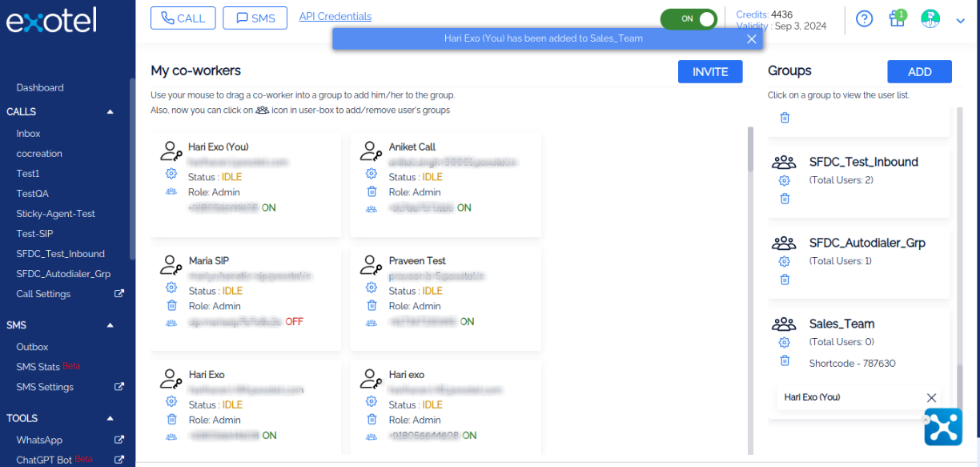Click people icon of SFDC_Autodialer_Grp group
980x467 pixels.
point(784,243)
